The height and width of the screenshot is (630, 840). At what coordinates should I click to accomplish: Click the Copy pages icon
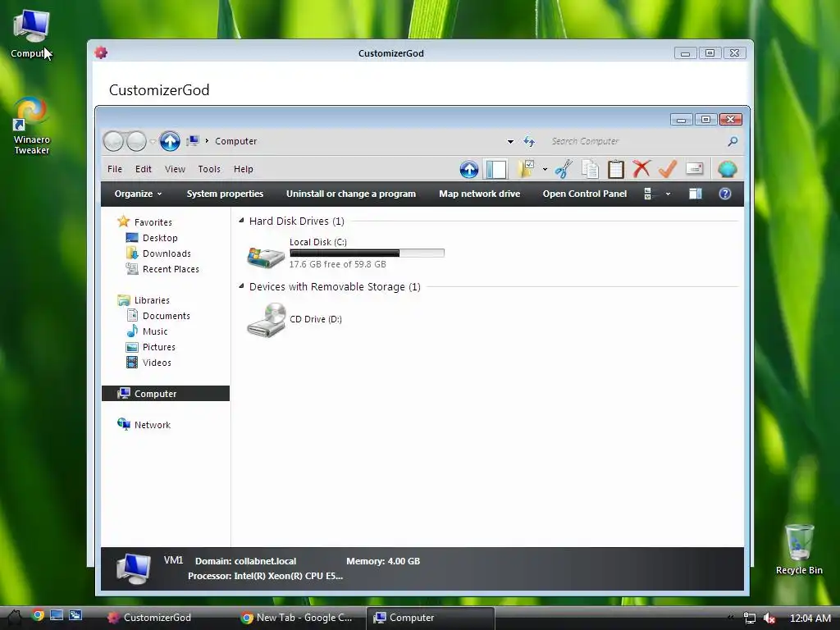click(x=590, y=169)
